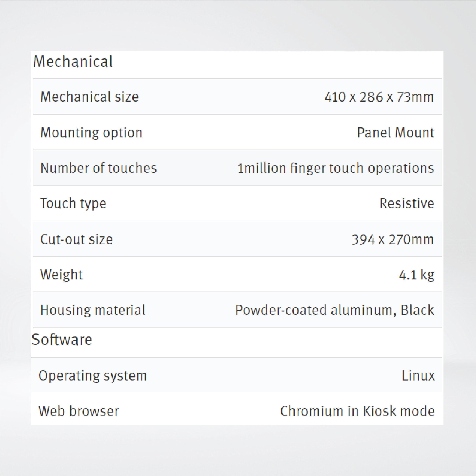Select the Operating system label
Screen dimensions: 476x476
[x=93, y=376]
